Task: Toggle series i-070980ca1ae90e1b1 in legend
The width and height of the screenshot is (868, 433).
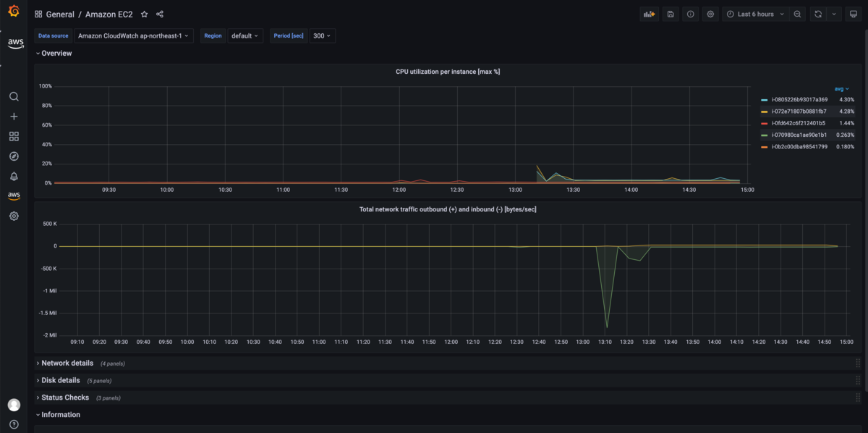Action: pyautogui.click(x=799, y=135)
